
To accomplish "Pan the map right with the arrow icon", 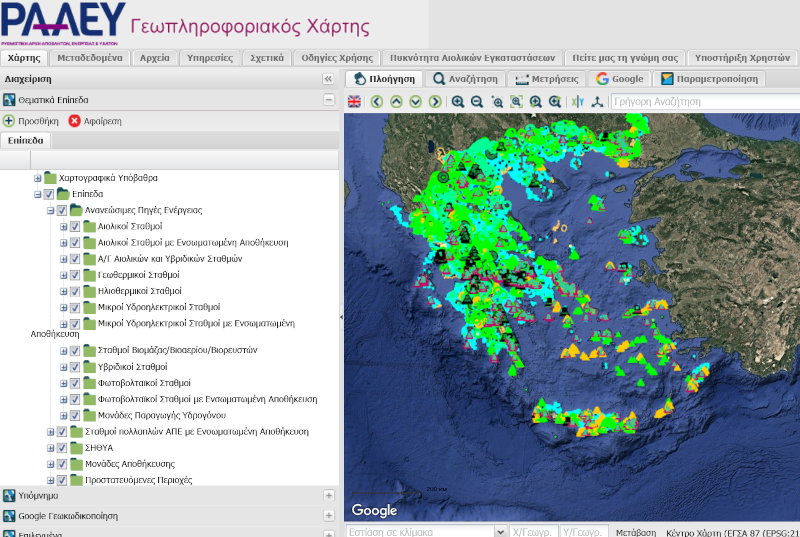I will (435, 101).
